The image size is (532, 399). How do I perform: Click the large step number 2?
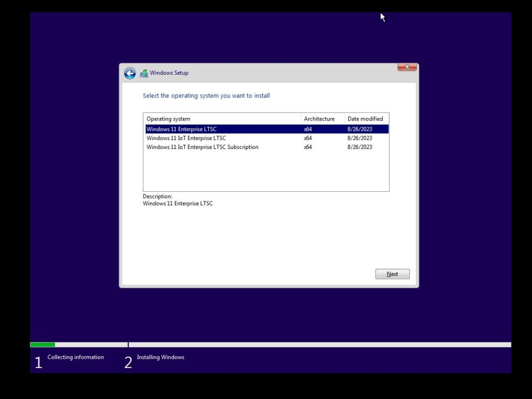click(x=128, y=363)
